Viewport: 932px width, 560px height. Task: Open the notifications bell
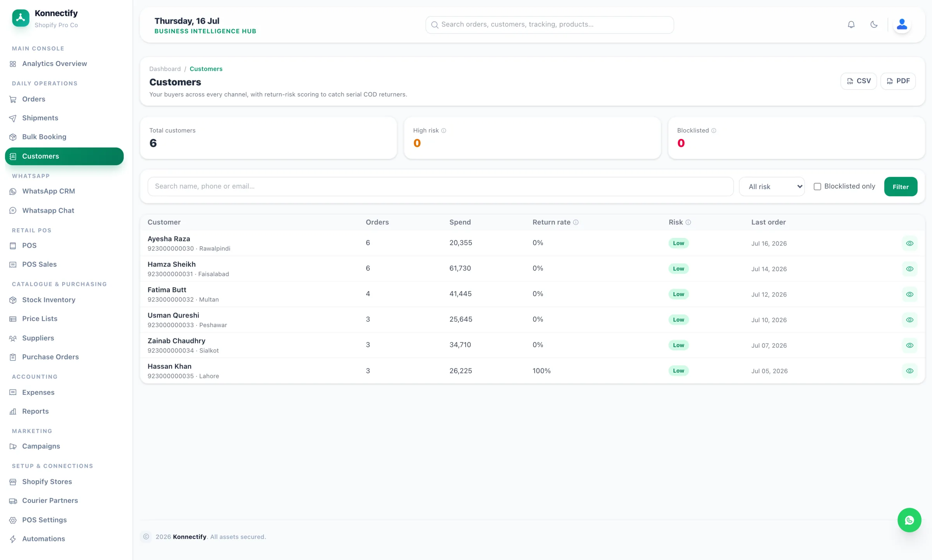pos(851,24)
